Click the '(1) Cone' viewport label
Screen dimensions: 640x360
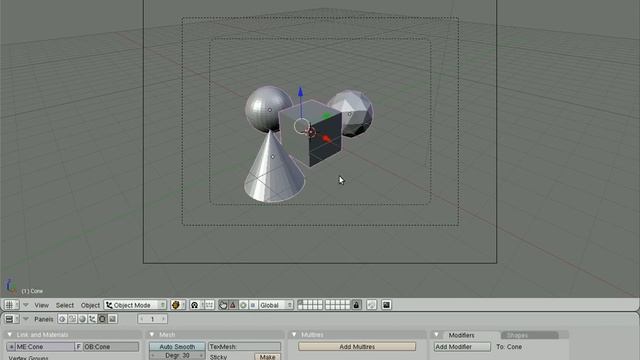point(32,291)
